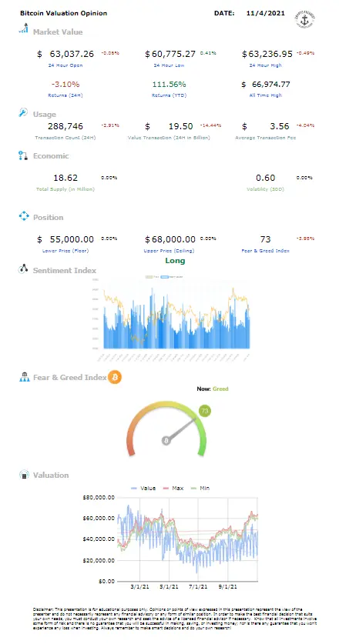Click the Total Supply (in Million) label

[x=65, y=189]
